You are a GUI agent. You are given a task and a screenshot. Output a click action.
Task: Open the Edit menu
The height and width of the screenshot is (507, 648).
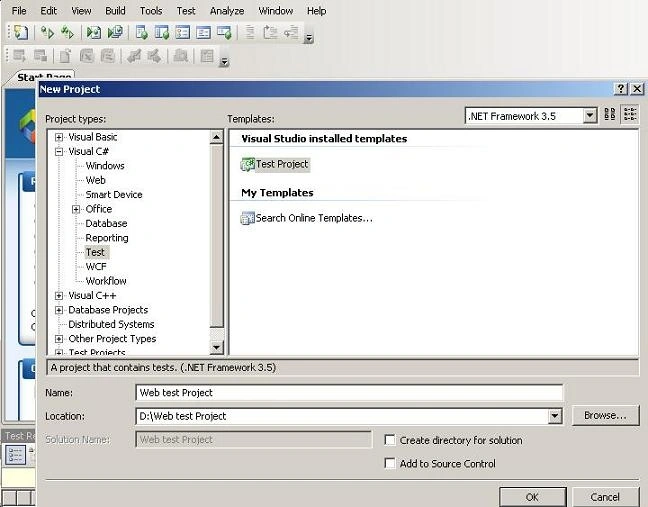pyautogui.click(x=48, y=11)
